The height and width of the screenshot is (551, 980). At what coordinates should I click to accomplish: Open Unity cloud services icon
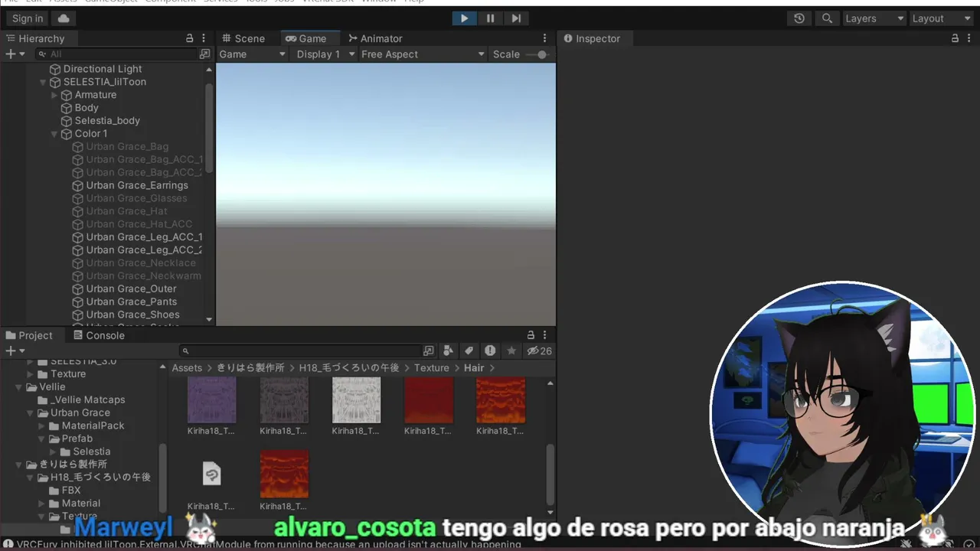click(63, 18)
